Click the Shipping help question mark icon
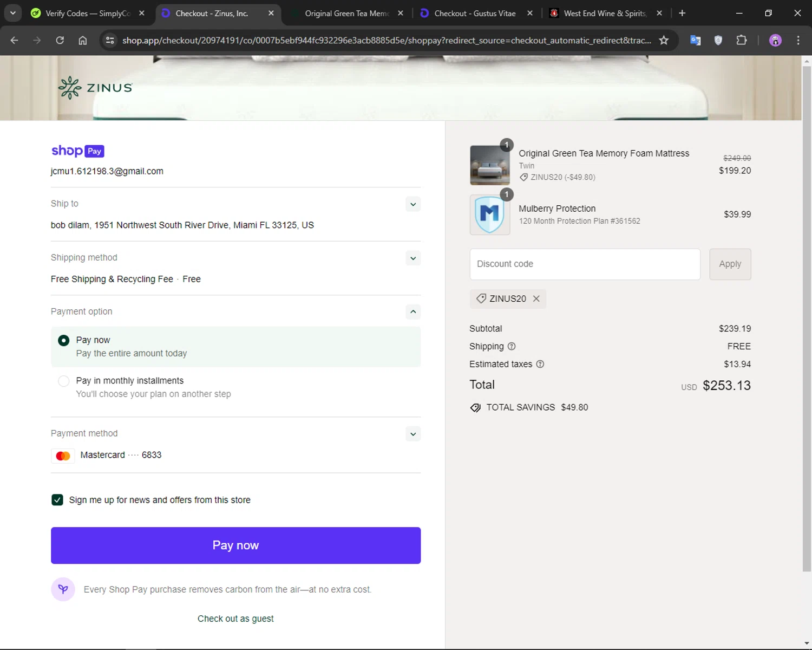Screen dimensions: 812x650 (512, 346)
